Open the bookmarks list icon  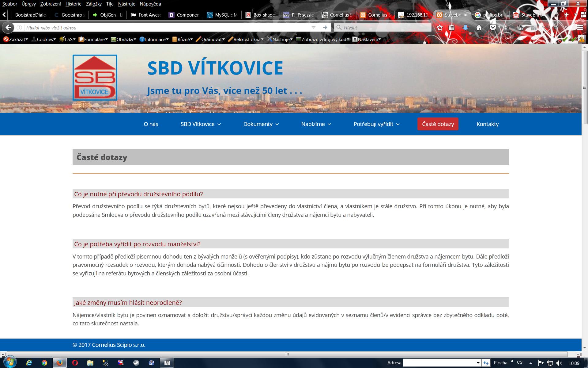tap(451, 28)
